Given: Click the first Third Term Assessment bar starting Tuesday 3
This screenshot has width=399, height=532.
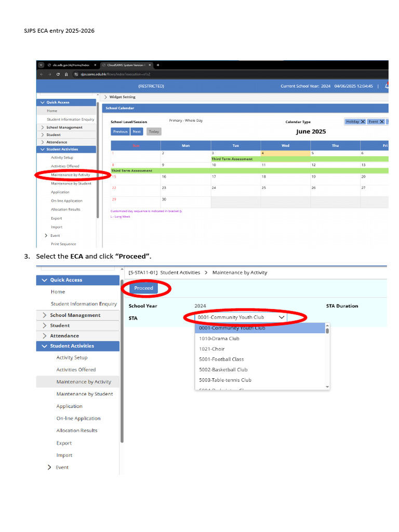Looking at the screenshot, I should click(x=300, y=159).
